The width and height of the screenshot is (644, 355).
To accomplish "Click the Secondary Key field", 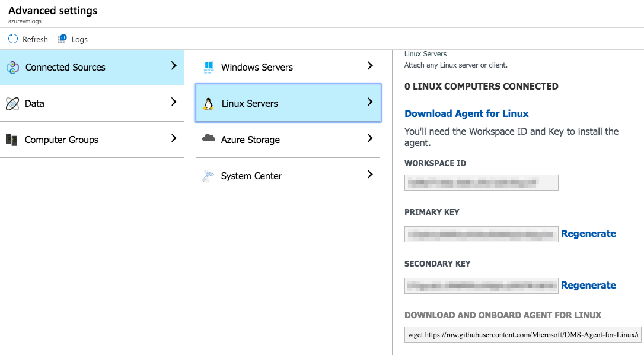I will coord(482,286).
